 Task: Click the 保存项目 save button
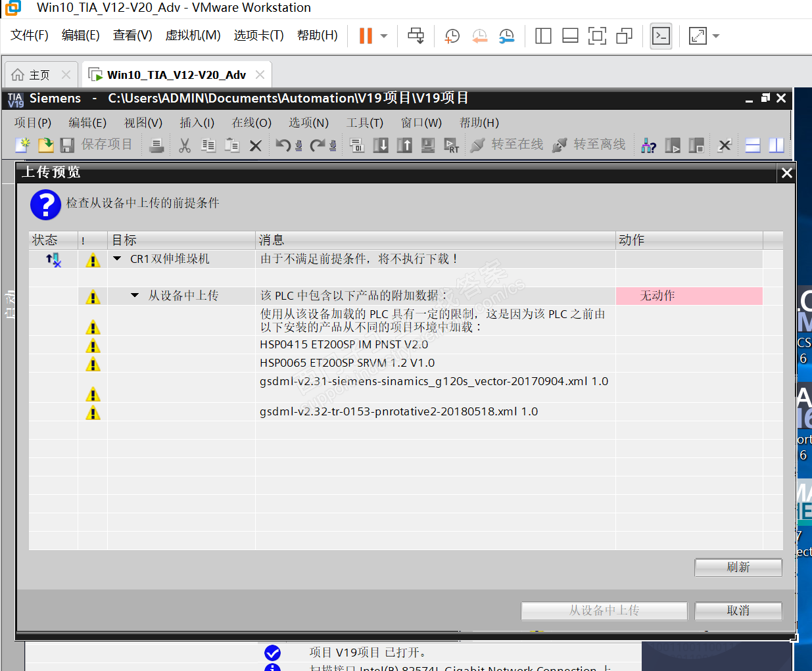pos(97,145)
